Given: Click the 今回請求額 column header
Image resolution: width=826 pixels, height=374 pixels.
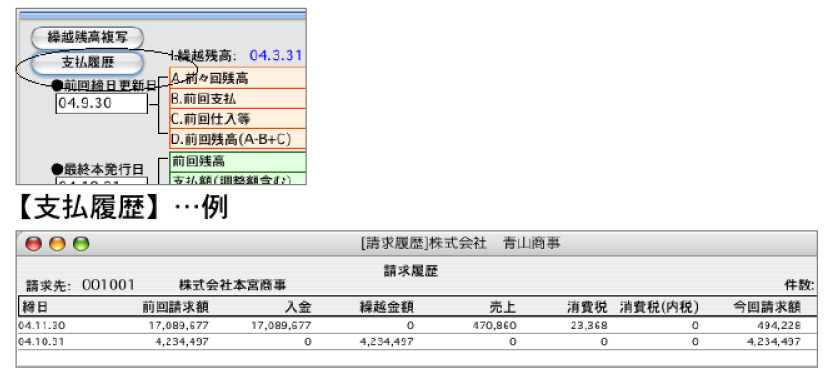Looking at the screenshot, I should click(768, 307).
